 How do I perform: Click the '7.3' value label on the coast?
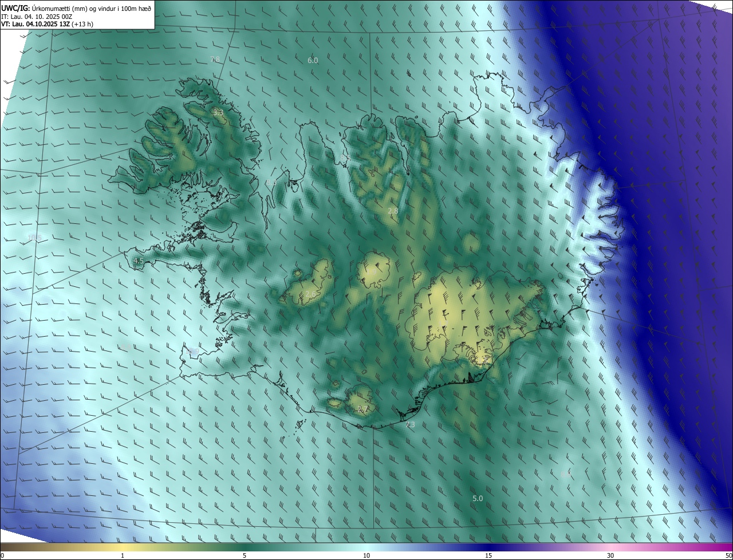tap(410, 425)
